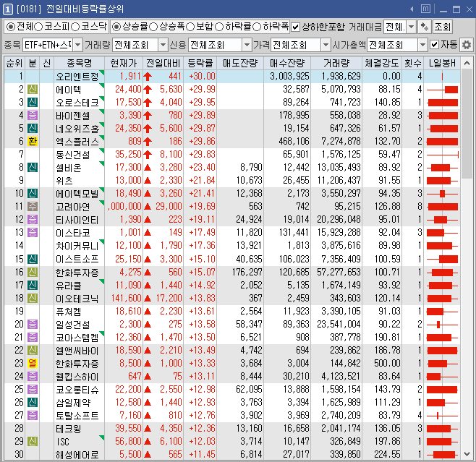Select the 하락률 radio button
This screenshot has height=462, width=476.
[219, 27]
